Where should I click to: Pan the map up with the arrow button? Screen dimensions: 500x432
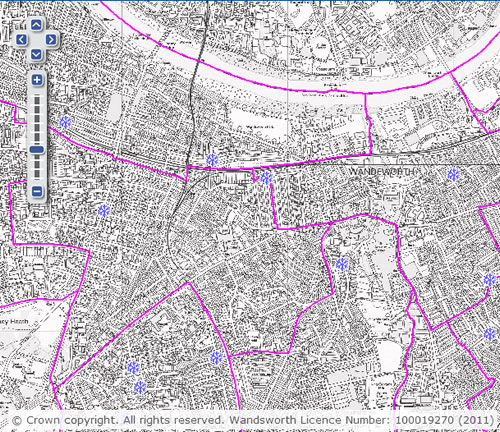[x=36, y=25]
